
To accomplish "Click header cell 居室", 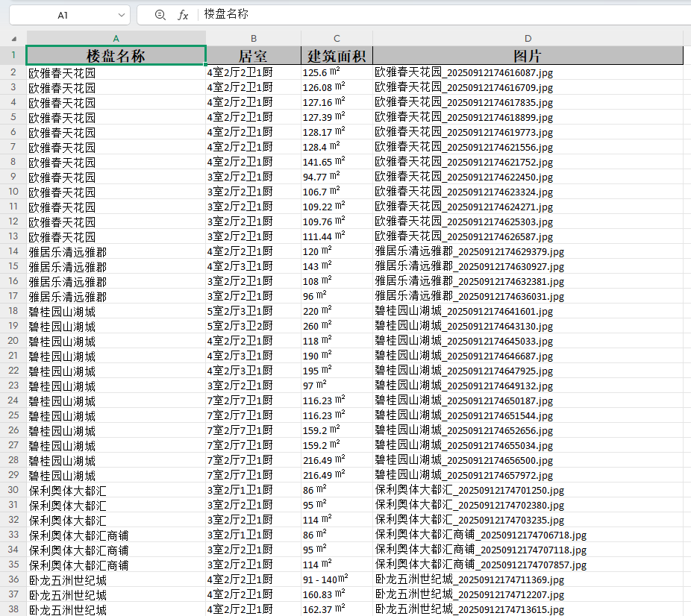I will click(254, 55).
